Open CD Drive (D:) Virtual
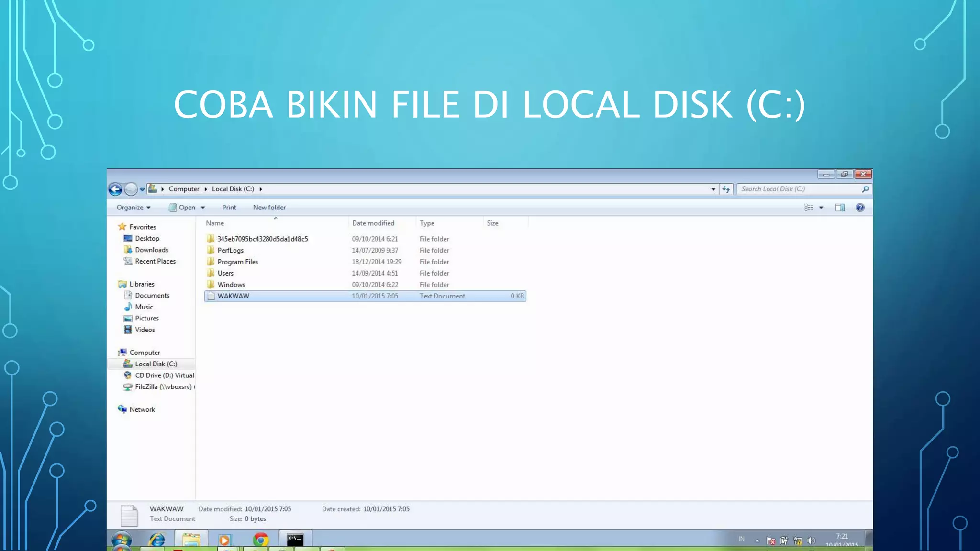 coord(164,375)
